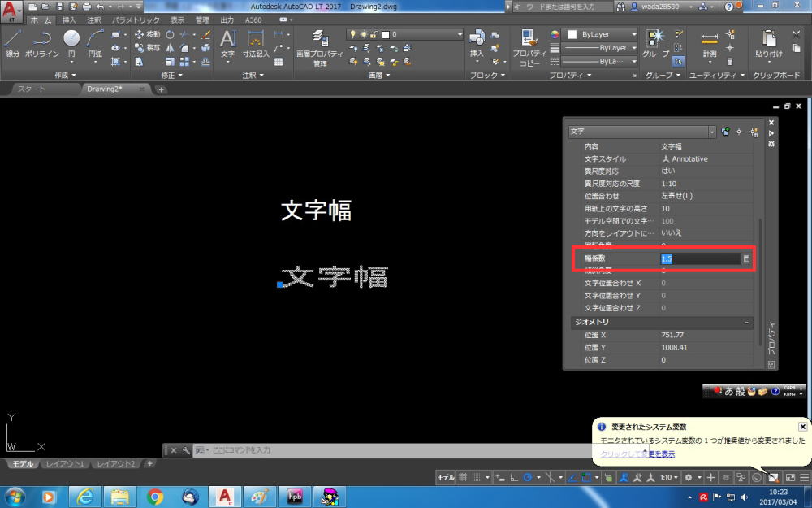Click the plot printer icon
This screenshot has height=508, width=812.
(x=87, y=7)
